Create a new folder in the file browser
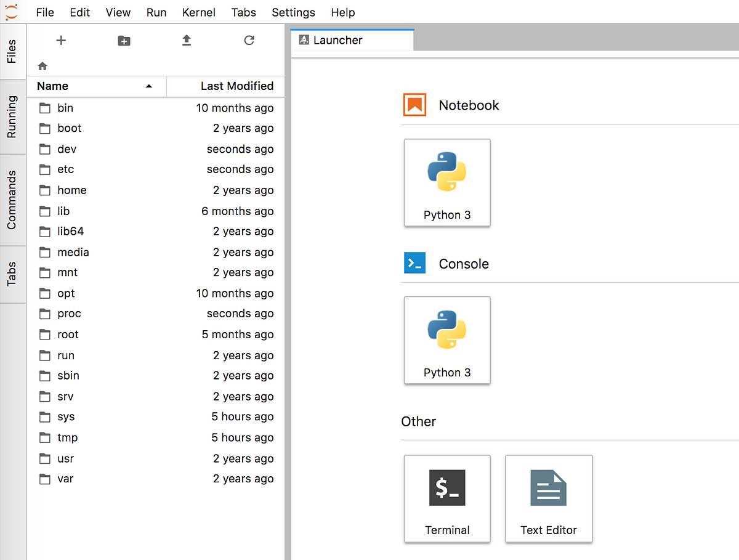Viewport: 739px width, 560px height. pyautogui.click(x=123, y=41)
